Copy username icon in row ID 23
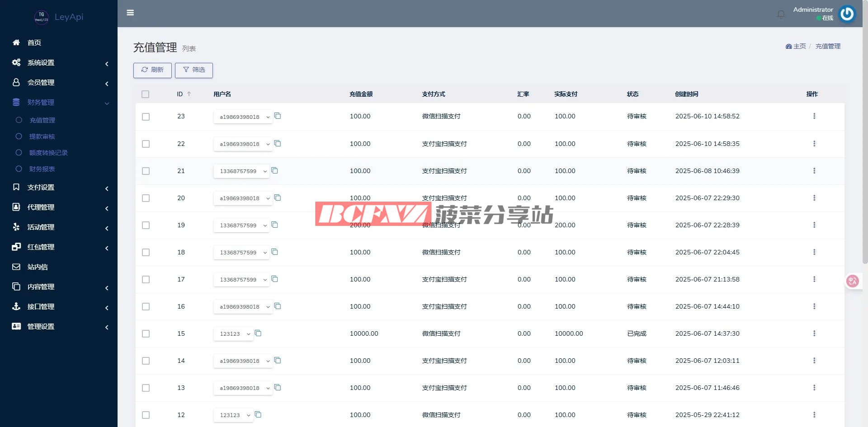Screen dimensions: 868x427 [x=278, y=116]
